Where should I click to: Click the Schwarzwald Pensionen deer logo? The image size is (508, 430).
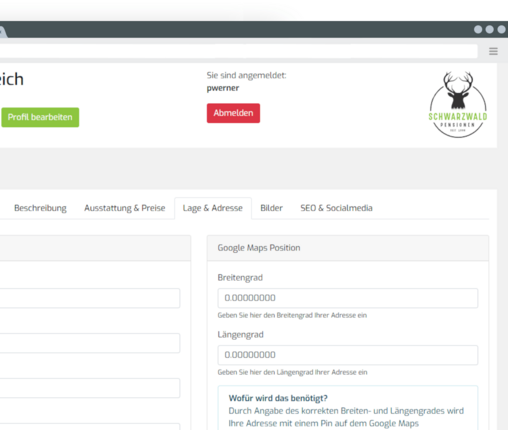tap(458, 104)
